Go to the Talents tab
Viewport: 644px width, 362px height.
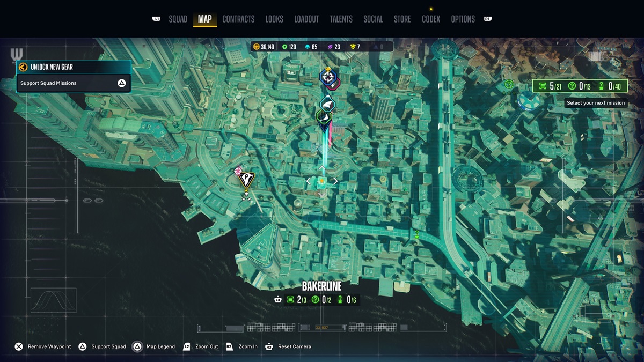click(341, 19)
